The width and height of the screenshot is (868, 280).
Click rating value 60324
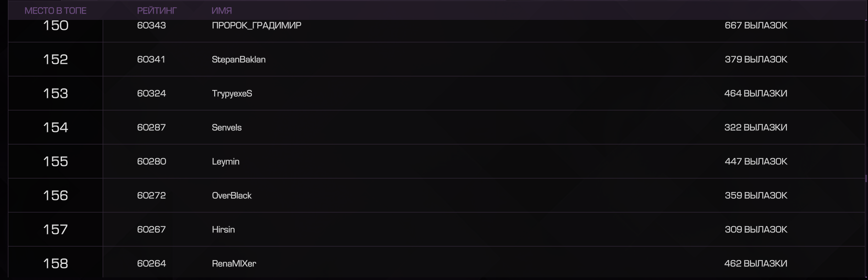tap(151, 93)
